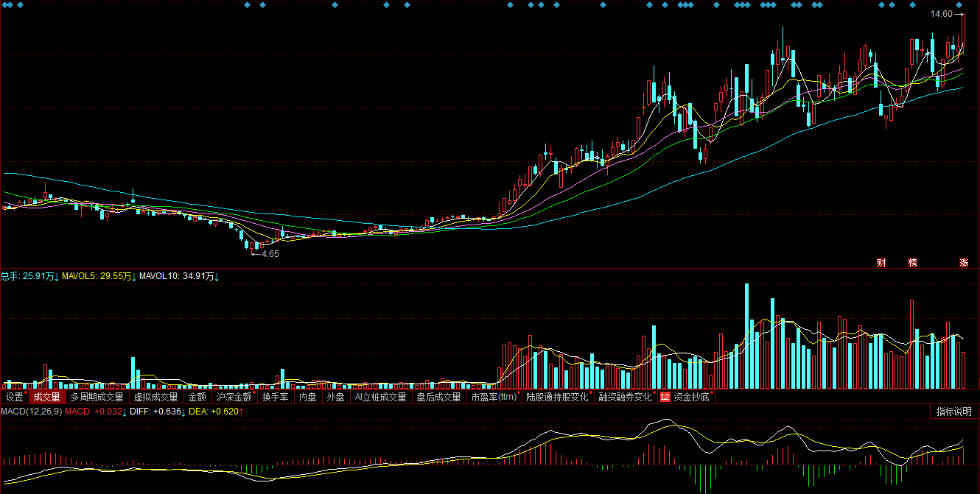Click the 涨 limit-up event marker

(964, 263)
